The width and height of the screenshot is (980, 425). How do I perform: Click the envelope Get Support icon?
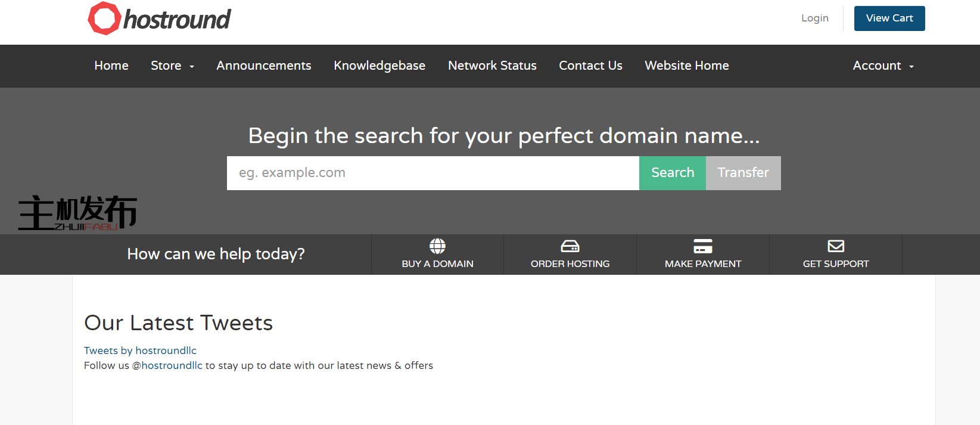[x=836, y=246]
